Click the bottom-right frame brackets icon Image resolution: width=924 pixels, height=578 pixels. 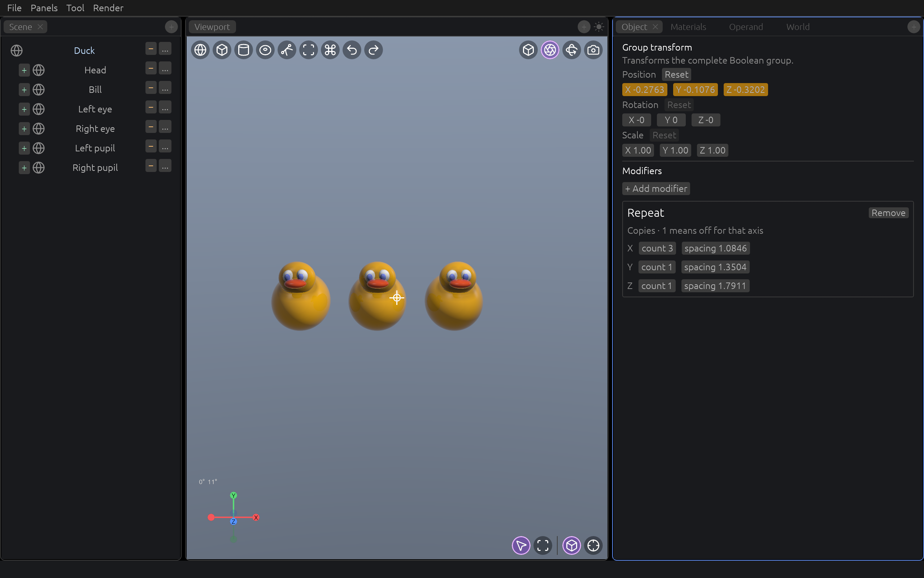click(542, 545)
